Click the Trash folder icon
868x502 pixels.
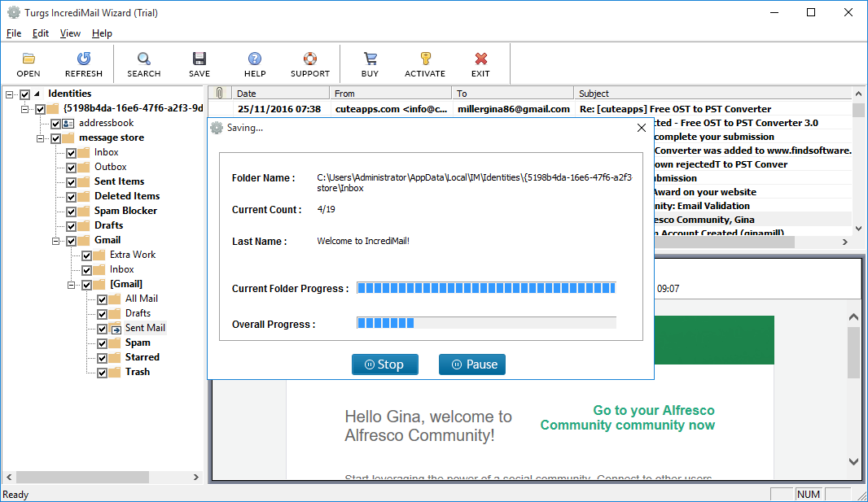[115, 372]
